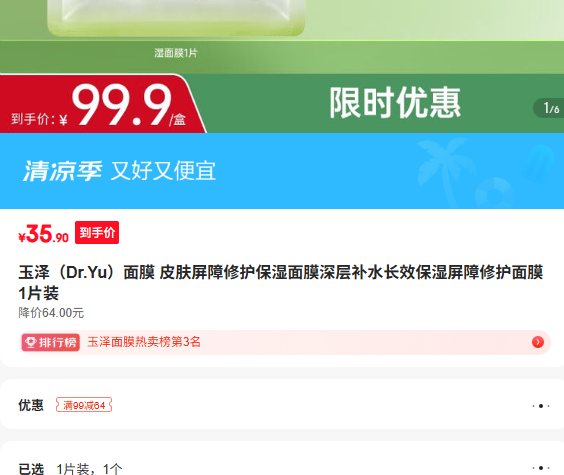The height and width of the screenshot is (475, 564).
Task: Tap the 满99减64 coupon tag
Action: click(84, 405)
